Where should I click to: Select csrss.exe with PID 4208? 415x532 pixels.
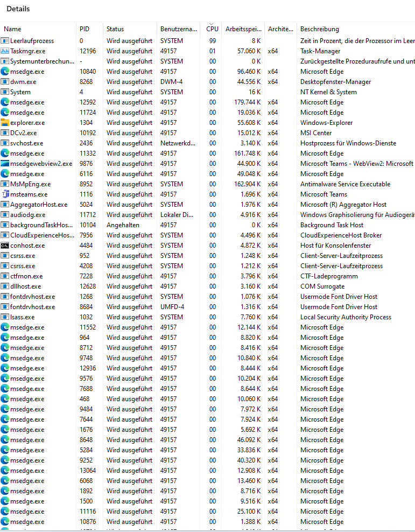pos(23,265)
